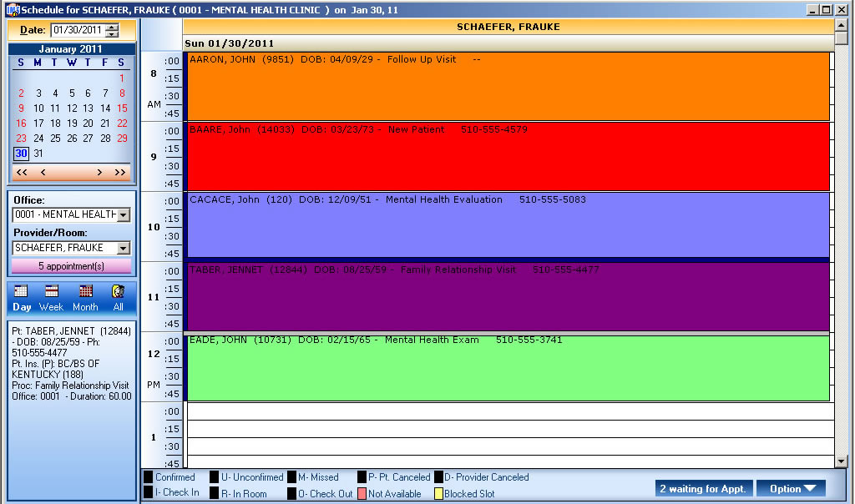855x504 pixels.
Task: Open the 2 waiting for Appt. list
Action: click(x=703, y=489)
